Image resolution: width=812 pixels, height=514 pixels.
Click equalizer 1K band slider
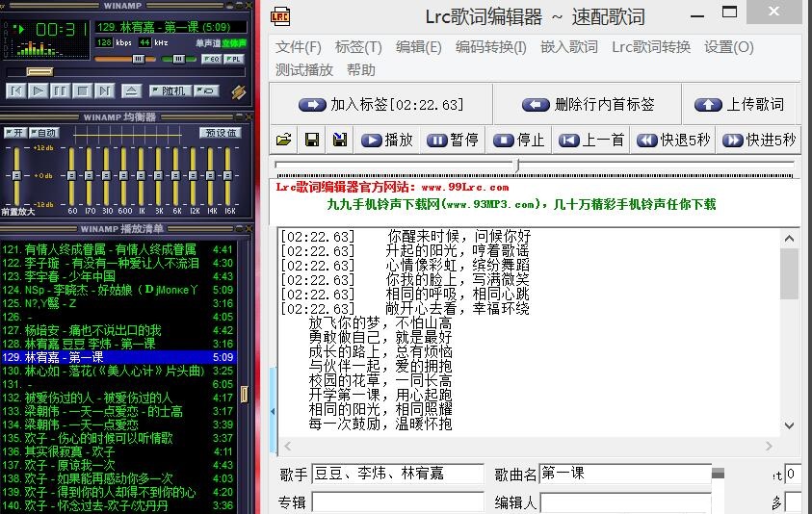pos(141,176)
